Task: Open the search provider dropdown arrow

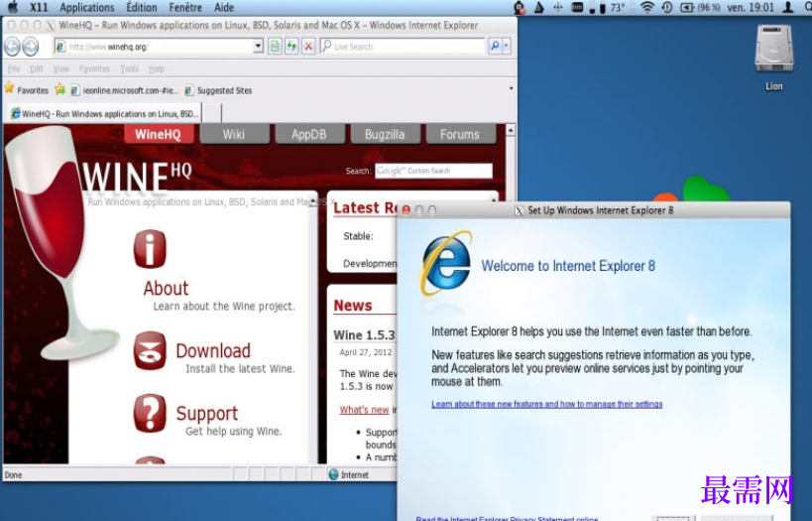Action: [507, 46]
